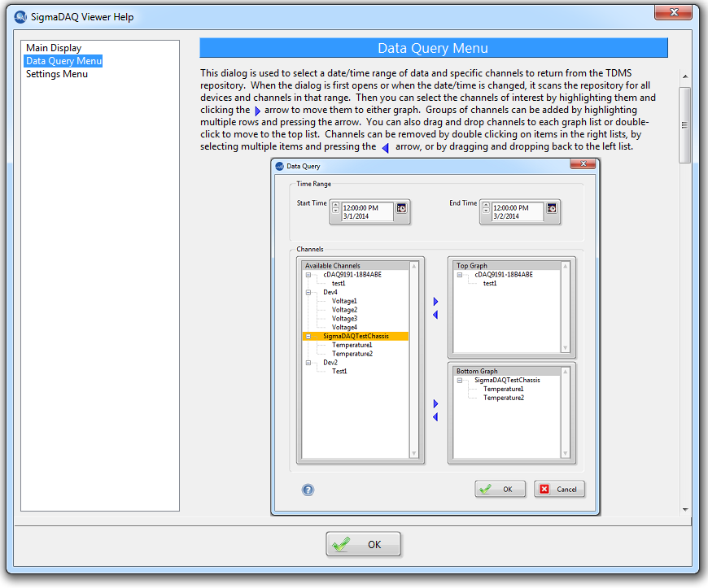Select test1 under cDAQ9191 in Available Channels
Image resolution: width=708 pixels, height=588 pixels.
coord(339,283)
